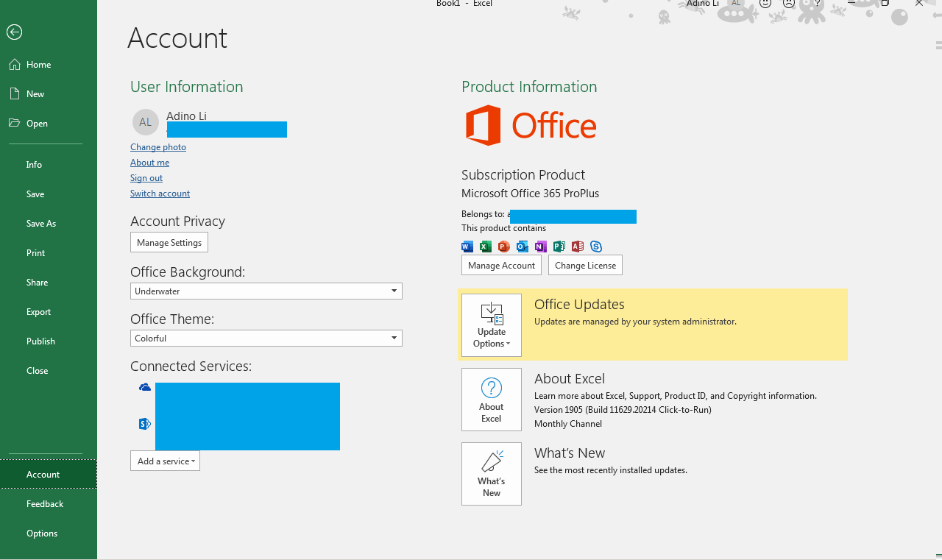Click the Outlook app icon
Image resolution: width=942 pixels, height=560 pixels.
tap(523, 247)
